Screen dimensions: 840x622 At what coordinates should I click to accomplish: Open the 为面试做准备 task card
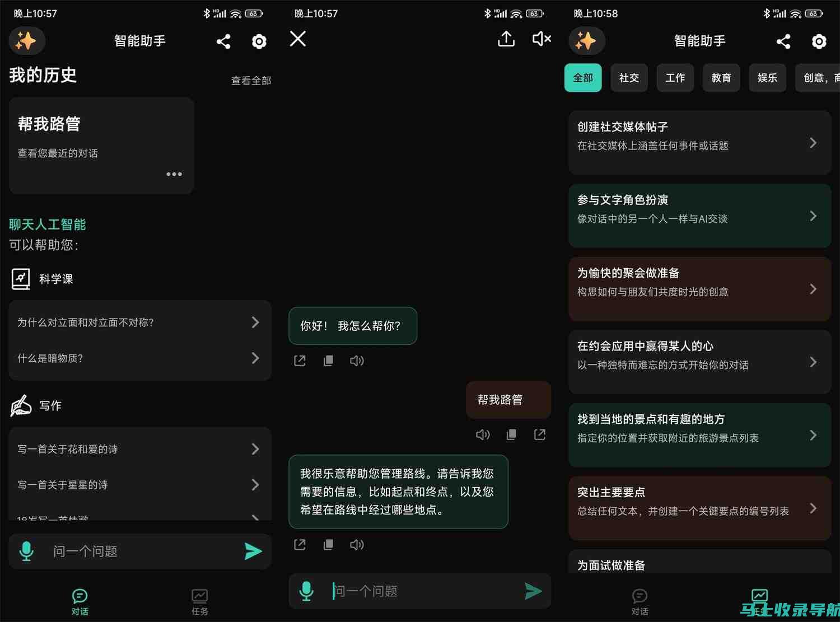click(700, 562)
